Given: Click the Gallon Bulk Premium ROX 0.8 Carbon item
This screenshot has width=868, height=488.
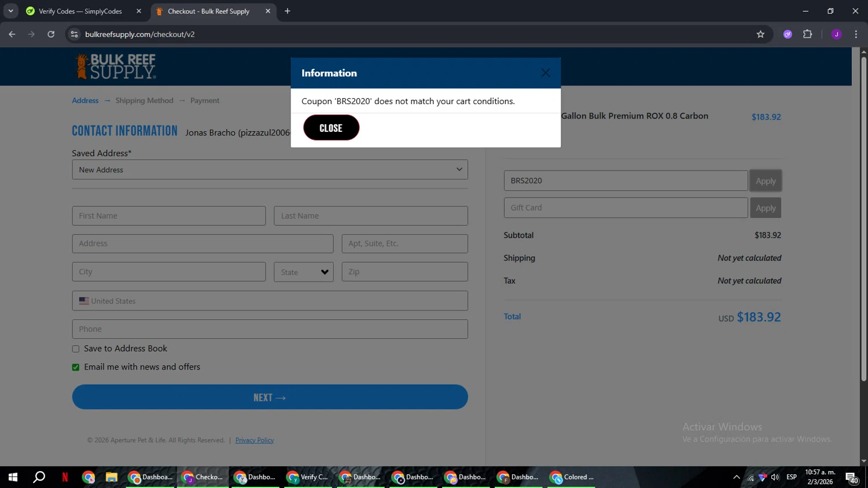Looking at the screenshot, I should point(634,116).
